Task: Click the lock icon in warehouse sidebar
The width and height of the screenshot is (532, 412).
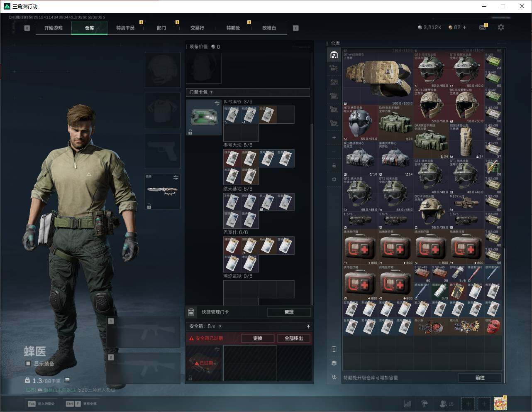Action: [334, 166]
